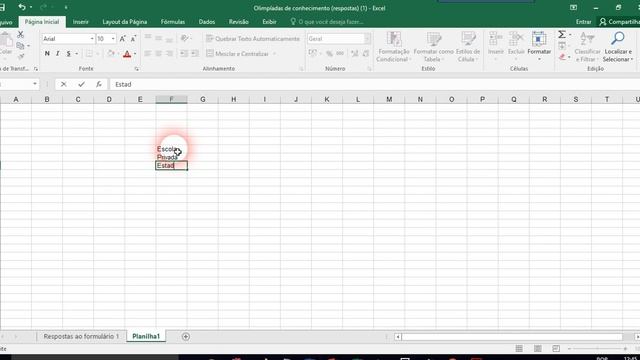Click the increase indent icon
This screenshot has height=360, width=640.
tap(195, 53)
